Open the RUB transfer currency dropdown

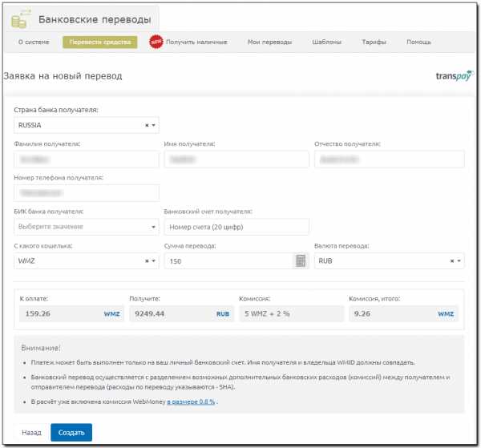[x=459, y=261]
